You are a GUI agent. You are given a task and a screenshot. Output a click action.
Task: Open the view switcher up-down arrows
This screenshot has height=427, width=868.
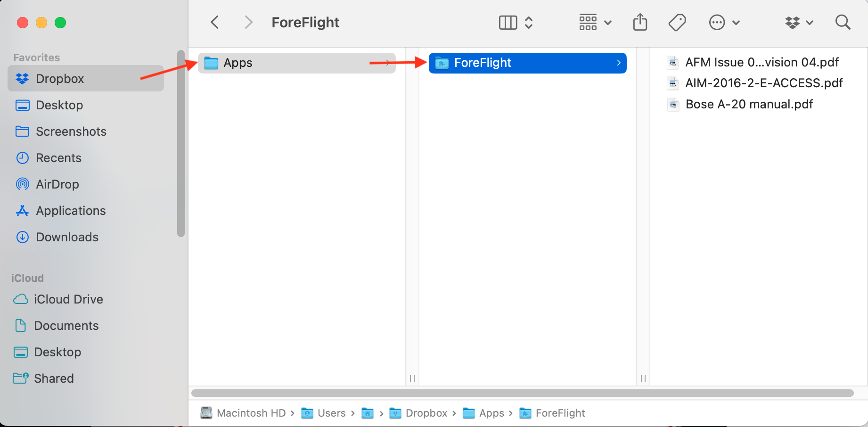click(x=529, y=22)
